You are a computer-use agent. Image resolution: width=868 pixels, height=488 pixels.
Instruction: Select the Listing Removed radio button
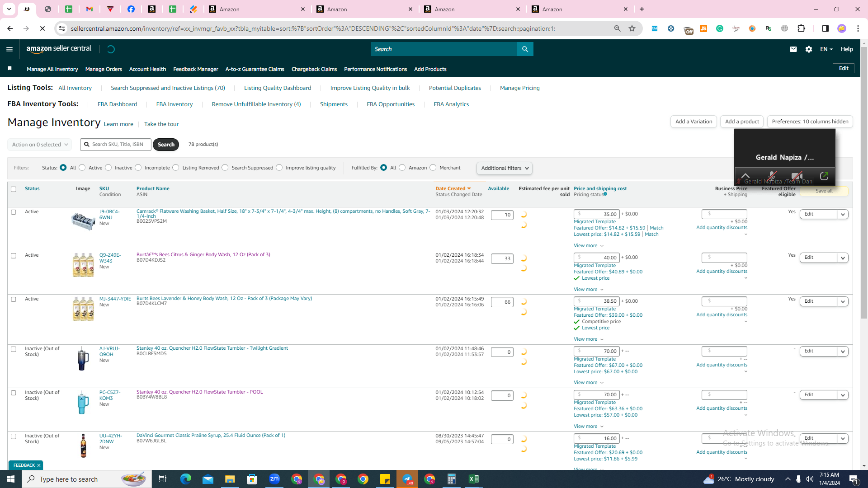176,168
